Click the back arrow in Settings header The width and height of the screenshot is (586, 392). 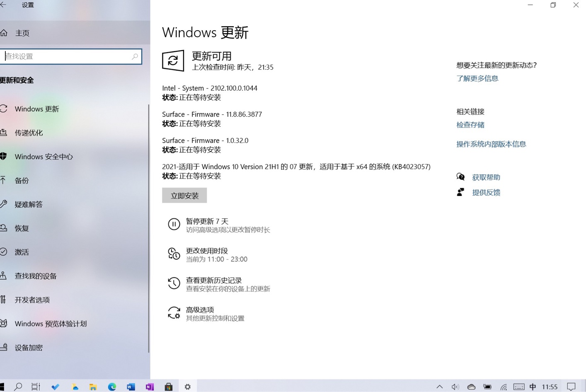[x=3, y=5]
